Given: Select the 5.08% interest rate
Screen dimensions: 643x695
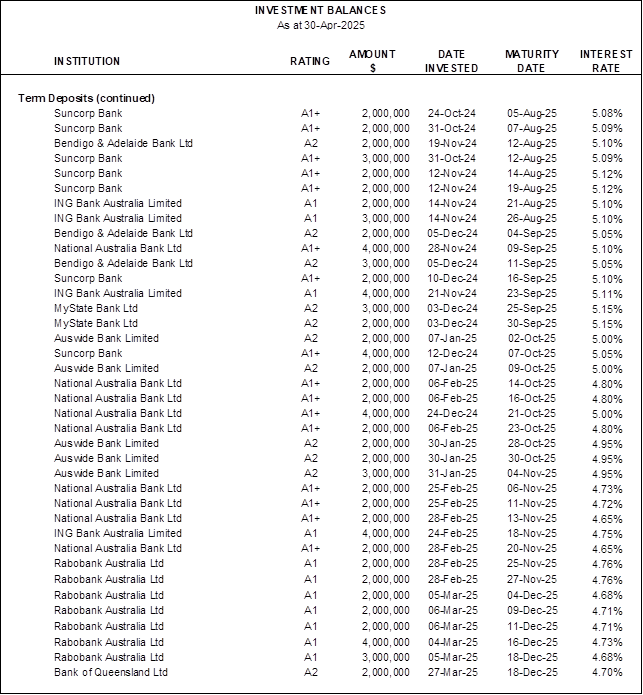Looking at the screenshot, I should pyautogui.click(x=607, y=113).
